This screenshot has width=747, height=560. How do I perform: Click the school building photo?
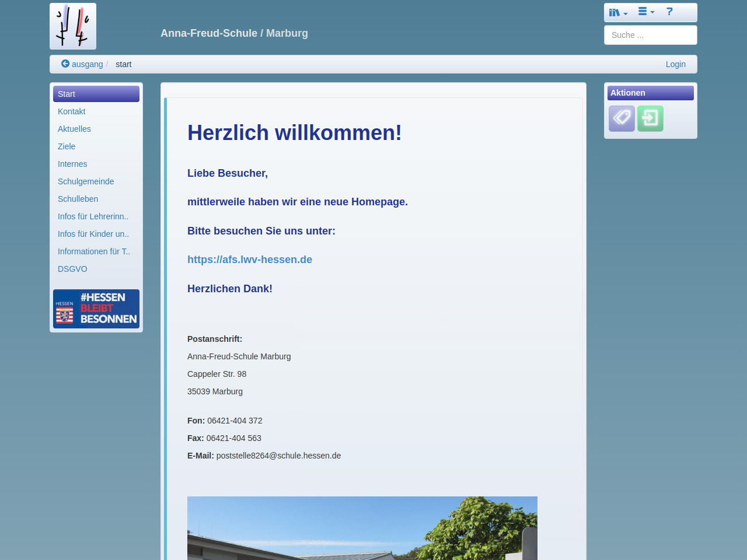tap(362, 528)
